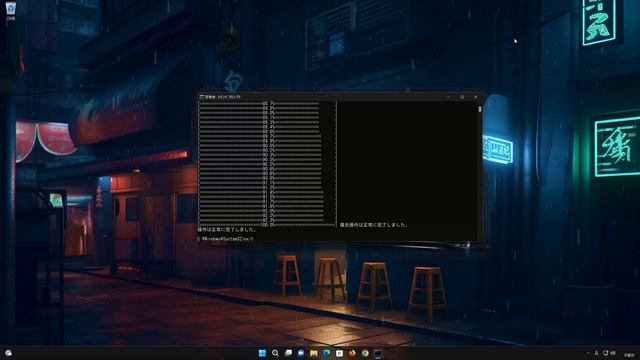Open the widgets button on taskbar
The width and height of the screenshot is (640, 360).
(8, 353)
